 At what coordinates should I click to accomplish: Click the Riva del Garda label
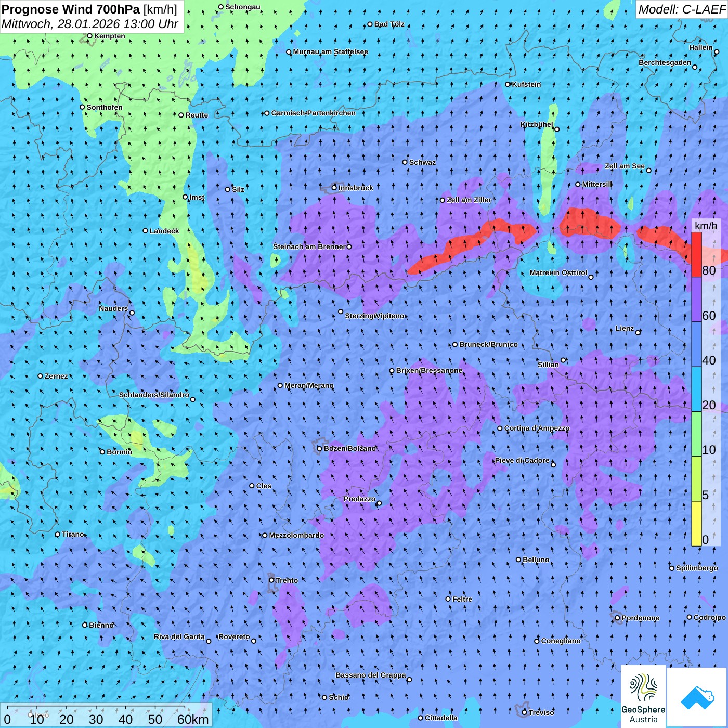(x=179, y=636)
